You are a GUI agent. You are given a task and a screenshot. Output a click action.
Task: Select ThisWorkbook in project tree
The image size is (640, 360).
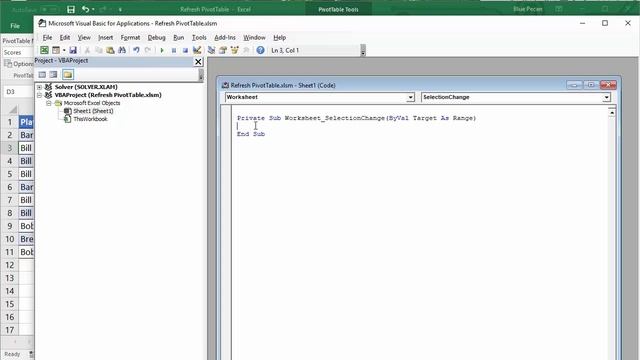click(90, 119)
